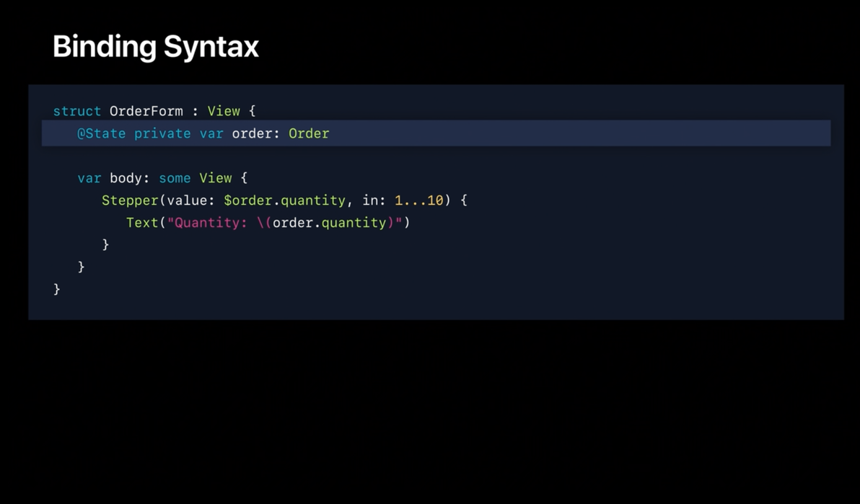The height and width of the screenshot is (504, 860).
Task: Click the 'private' keyword
Action: click(x=162, y=133)
